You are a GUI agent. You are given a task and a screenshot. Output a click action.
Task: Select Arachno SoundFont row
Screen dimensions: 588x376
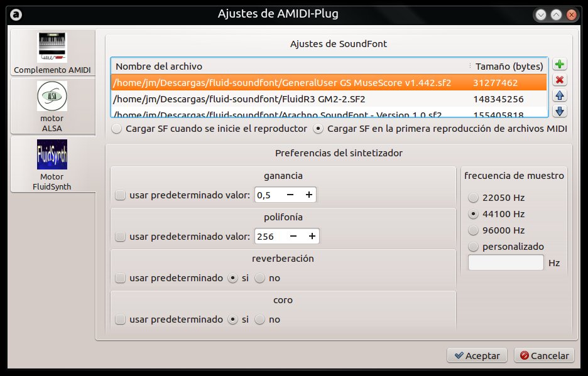click(x=329, y=113)
